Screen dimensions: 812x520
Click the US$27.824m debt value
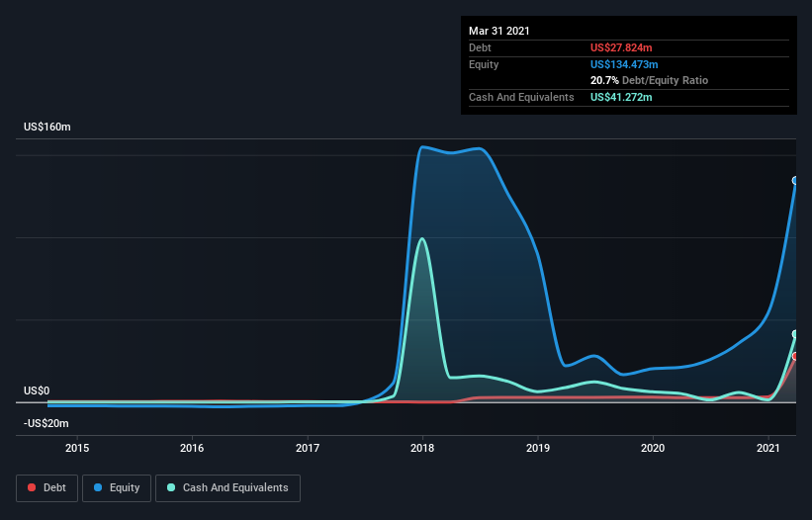[x=621, y=48]
